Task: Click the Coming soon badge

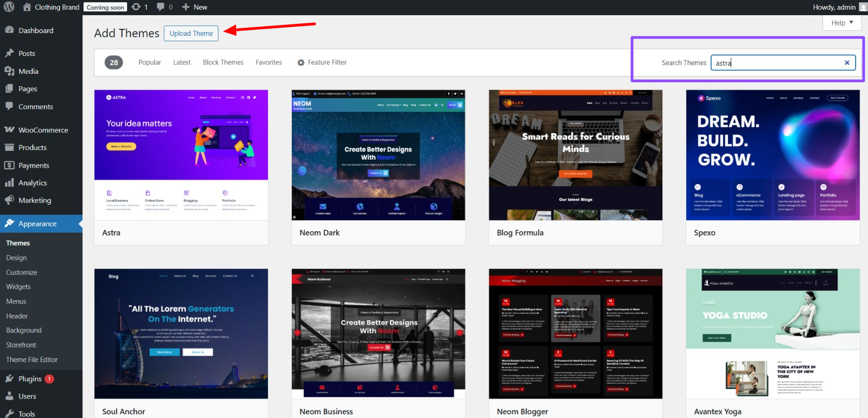Action: coord(105,7)
